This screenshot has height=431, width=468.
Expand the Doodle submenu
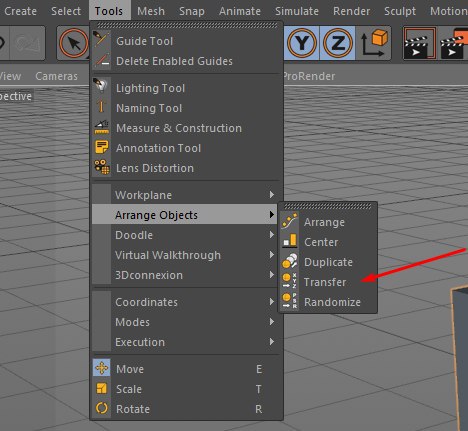point(186,235)
